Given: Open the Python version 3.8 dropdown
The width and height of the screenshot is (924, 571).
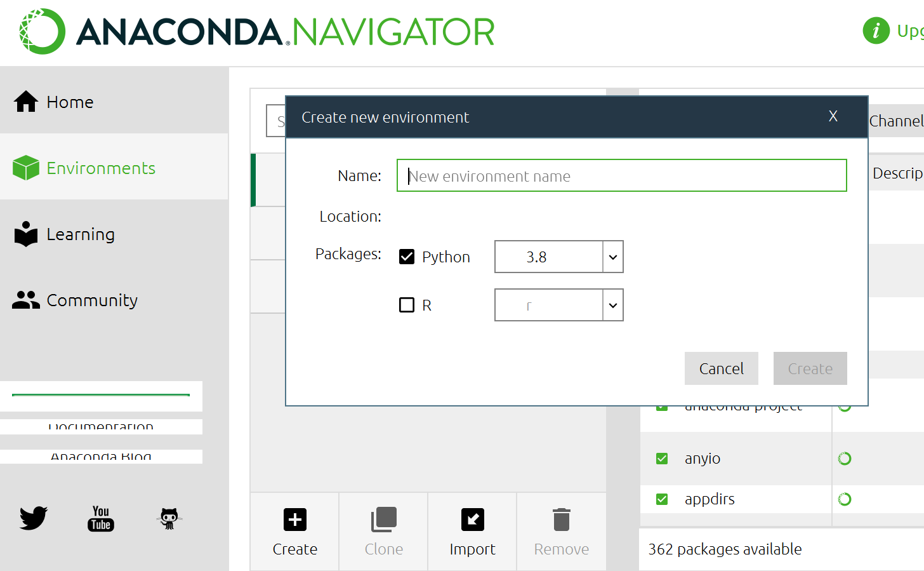Looking at the screenshot, I should [x=559, y=257].
